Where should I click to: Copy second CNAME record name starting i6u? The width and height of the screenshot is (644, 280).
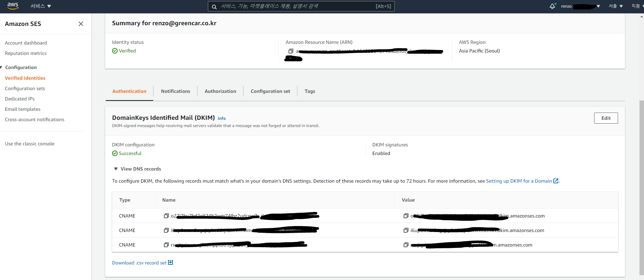click(x=166, y=230)
